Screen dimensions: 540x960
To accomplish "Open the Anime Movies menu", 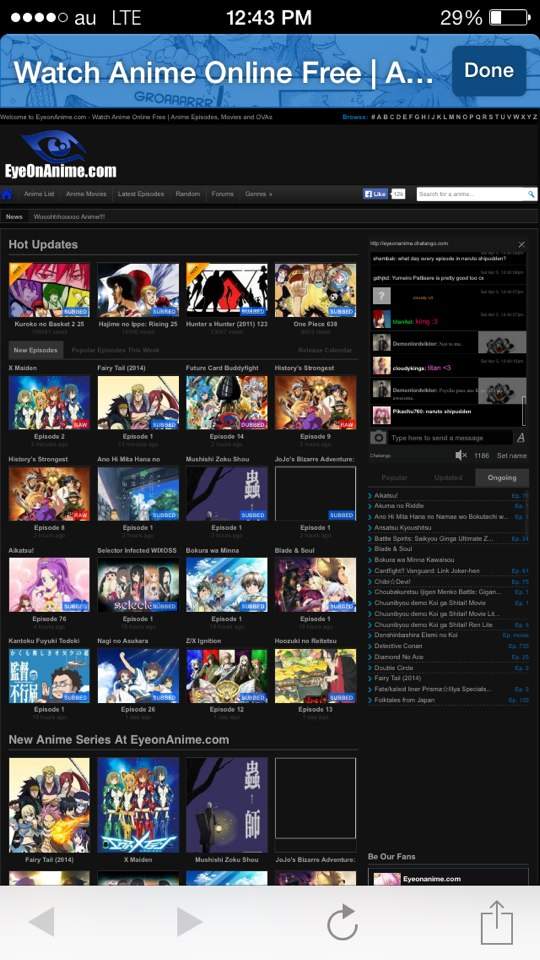I will [x=86, y=194].
